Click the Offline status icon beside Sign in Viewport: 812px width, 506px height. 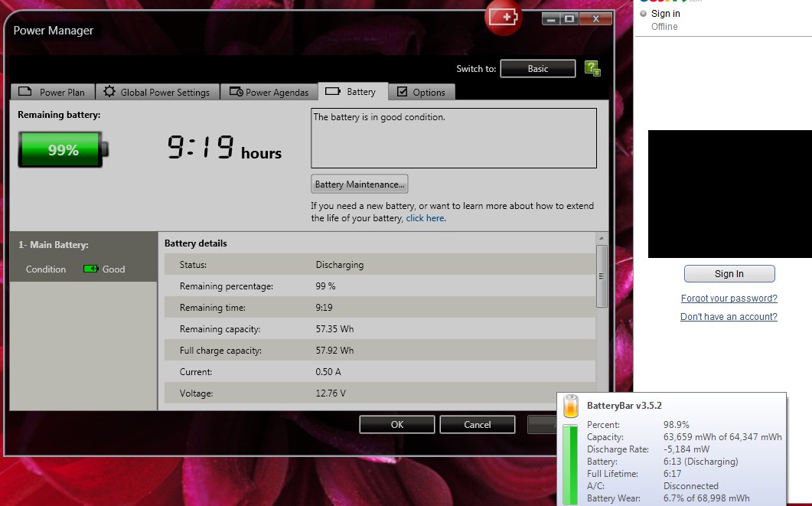643,14
